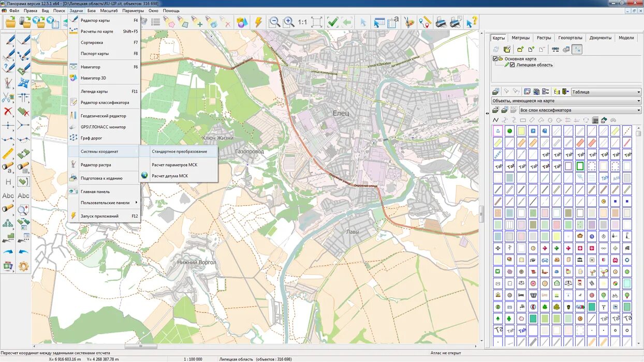
Task: Toggle the Основная карта checkbox
Action: coord(495,59)
